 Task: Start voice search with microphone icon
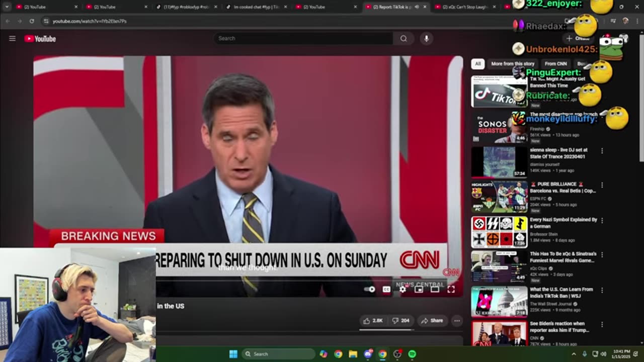[426, 38]
